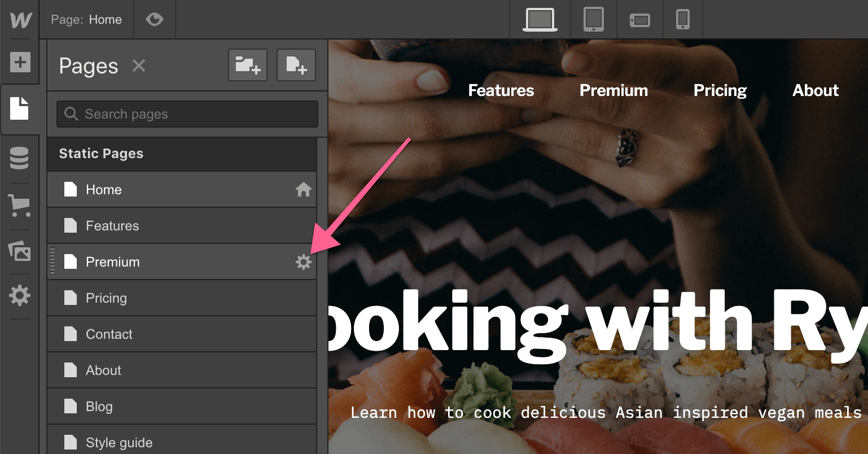Click About link in site navbar
The height and width of the screenshot is (454, 868).
816,90
